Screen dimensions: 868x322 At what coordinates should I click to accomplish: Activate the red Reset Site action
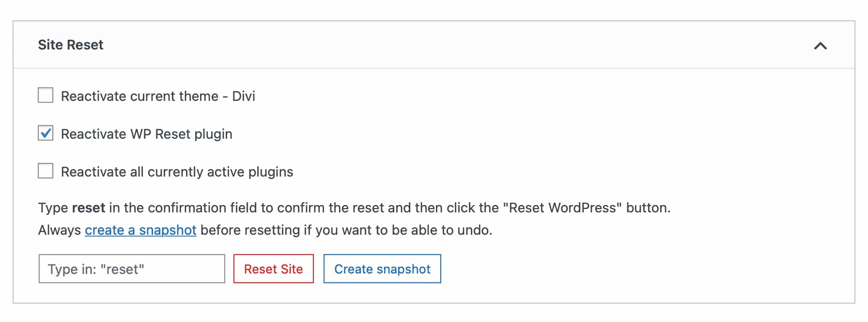pyautogui.click(x=273, y=269)
